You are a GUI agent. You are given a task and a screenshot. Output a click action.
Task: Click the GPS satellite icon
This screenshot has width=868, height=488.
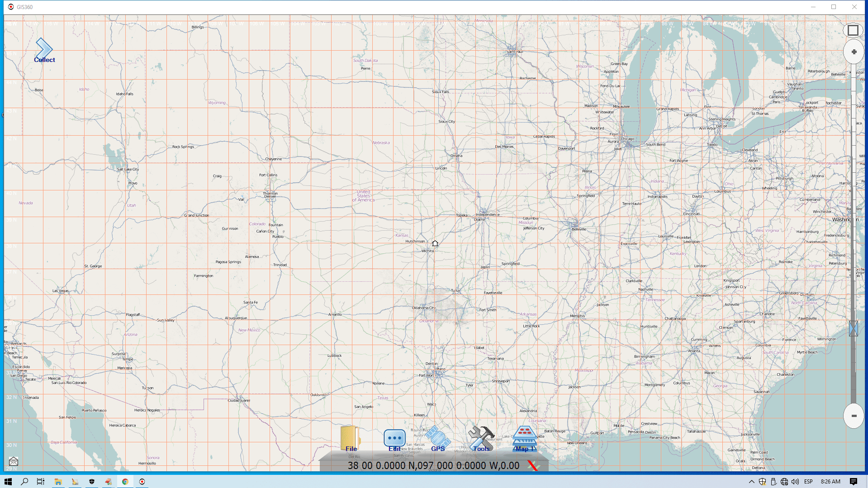pos(437,438)
